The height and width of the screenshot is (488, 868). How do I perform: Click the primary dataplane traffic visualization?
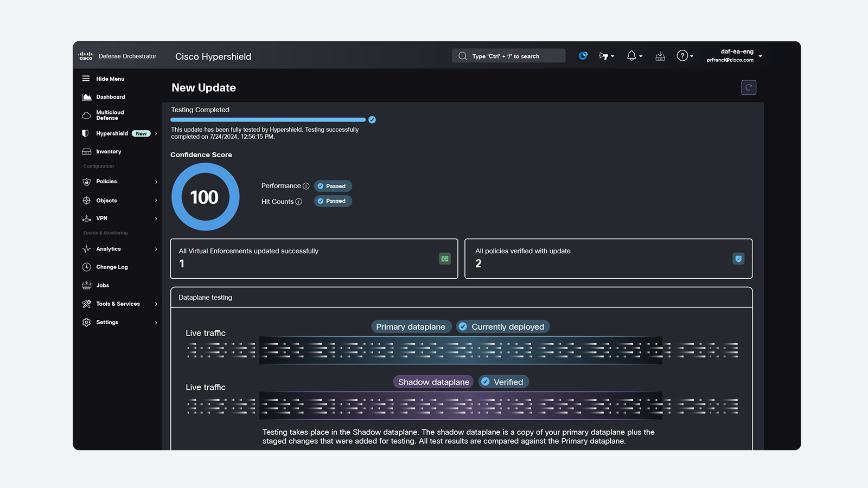coord(461,350)
